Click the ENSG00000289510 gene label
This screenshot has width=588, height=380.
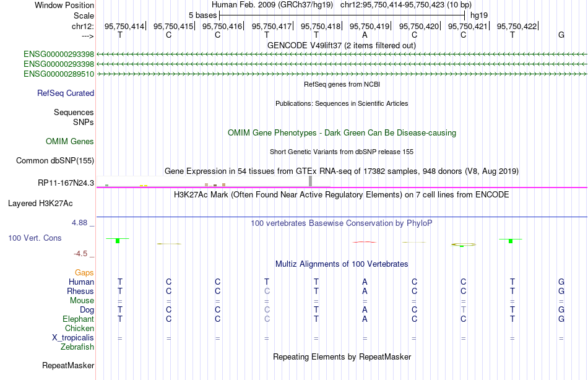point(59,74)
